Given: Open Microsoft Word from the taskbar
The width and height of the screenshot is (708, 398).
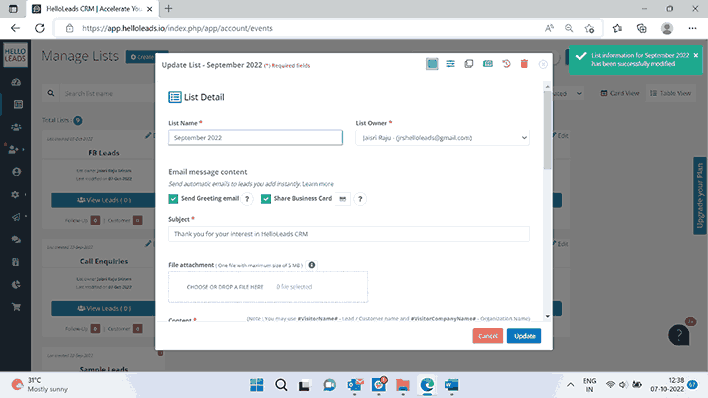Looking at the screenshot, I should point(452,385).
